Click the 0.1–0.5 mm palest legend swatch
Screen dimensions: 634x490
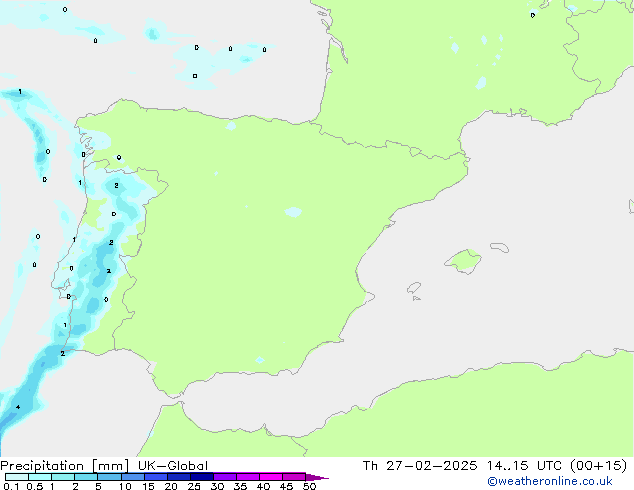click(x=17, y=477)
